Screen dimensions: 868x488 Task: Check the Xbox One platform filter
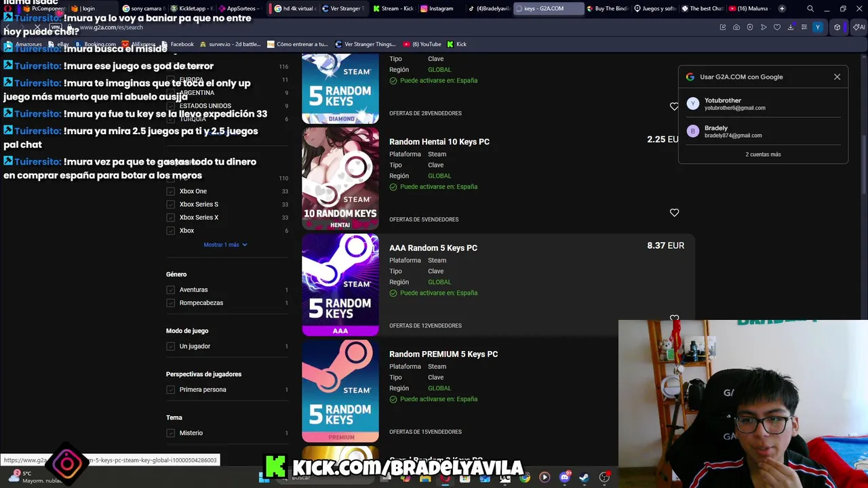(x=171, y=191)
